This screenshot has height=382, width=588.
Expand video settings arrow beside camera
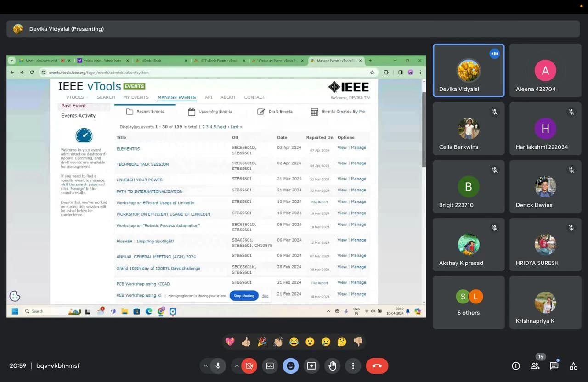(x=236, y=366)
